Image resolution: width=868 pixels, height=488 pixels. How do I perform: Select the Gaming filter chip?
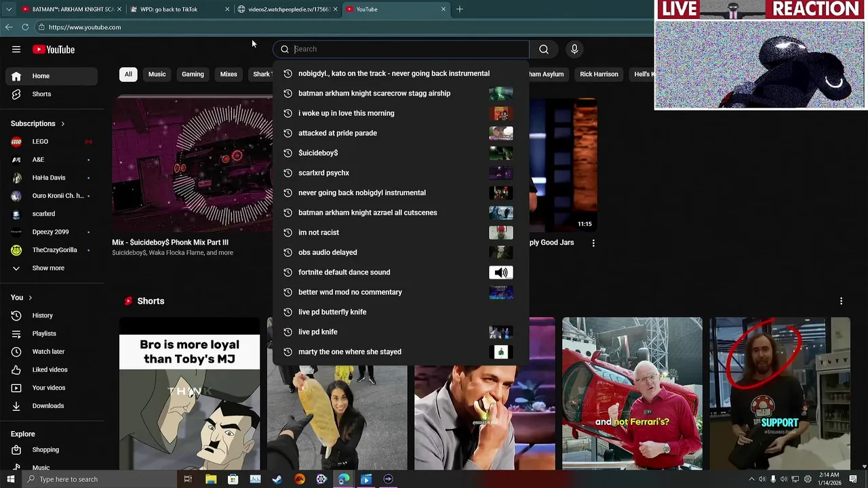pos(193,74)
